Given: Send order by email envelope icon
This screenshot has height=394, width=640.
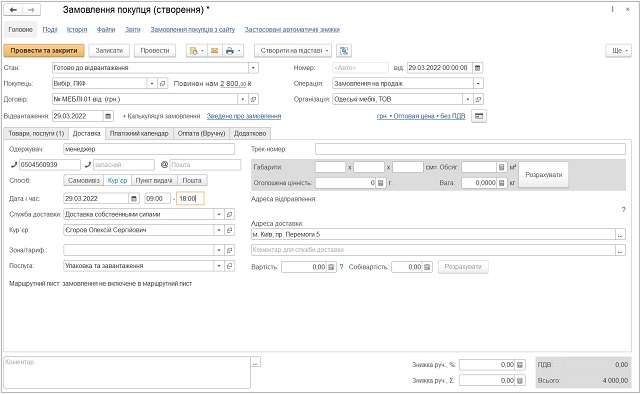Looking at the screenshot, I should tap(214, 51).
